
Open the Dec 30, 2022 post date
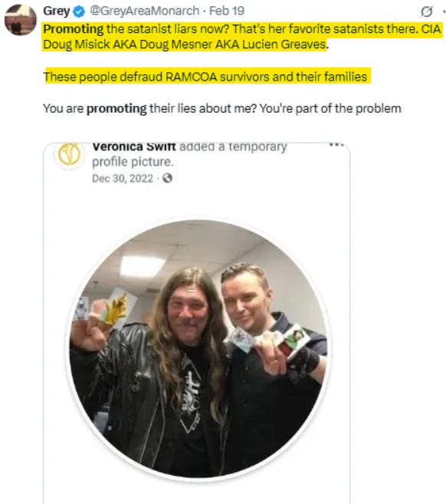pyautogui.click(x=123, y=179)
